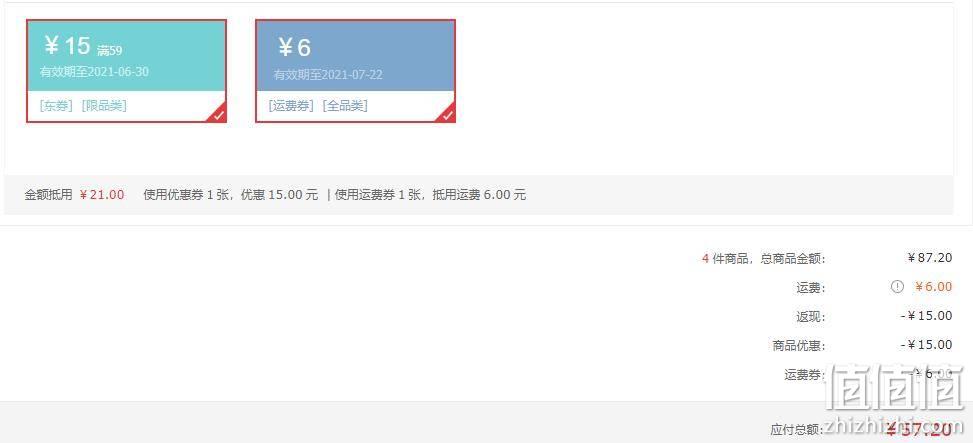Click the red checkmark on ¥6 coupon
Image resolution: width=973 pixels, height=443 pixels.
(x=448, y=115)
